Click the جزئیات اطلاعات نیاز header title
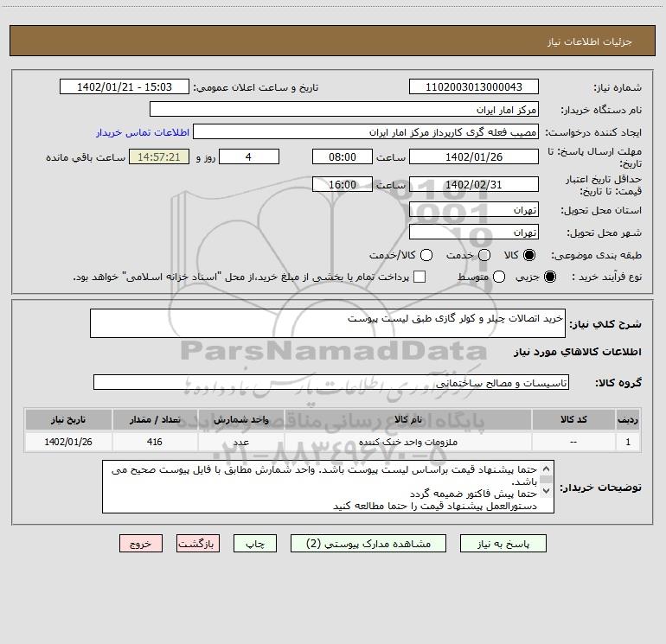666x644 pixels. point(590,41)
